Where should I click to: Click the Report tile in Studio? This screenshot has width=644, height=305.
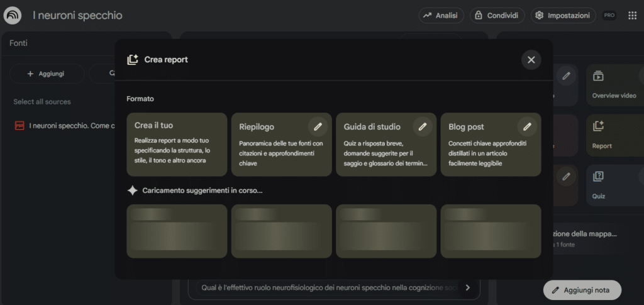(614, 135)
